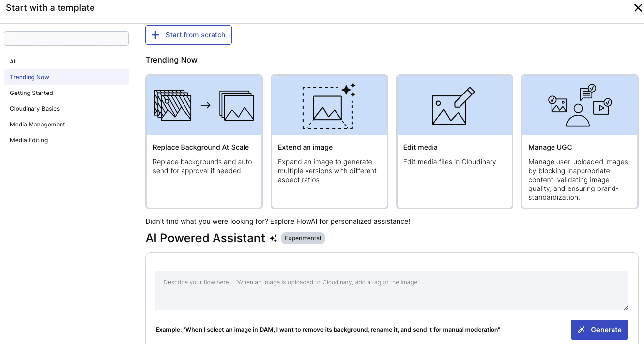Focus the template search field
644x344 pixels.
(x=66, y=39)
